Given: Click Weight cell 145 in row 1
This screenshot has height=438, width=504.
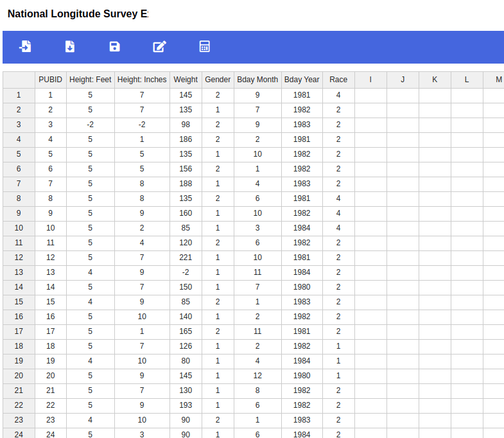Looking at the screenshot, I should (186, 95).
